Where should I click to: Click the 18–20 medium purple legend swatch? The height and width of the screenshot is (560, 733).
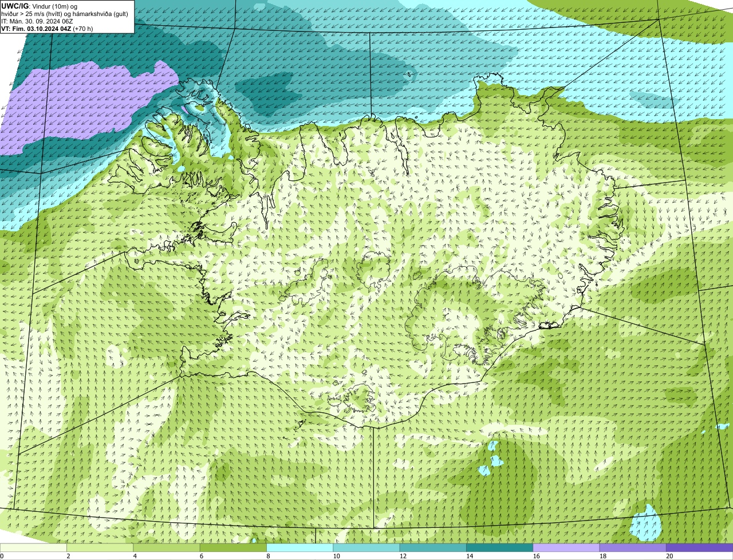[633, 547]
